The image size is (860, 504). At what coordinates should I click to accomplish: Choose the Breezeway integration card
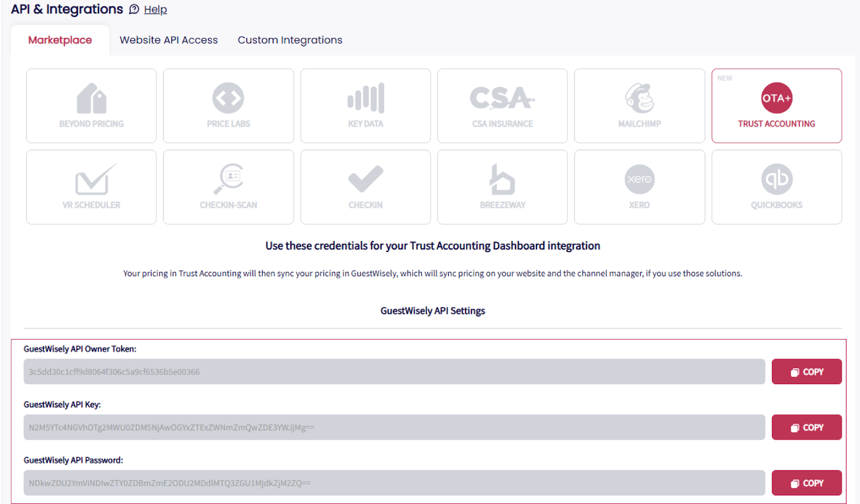click(x=503, y=187)
